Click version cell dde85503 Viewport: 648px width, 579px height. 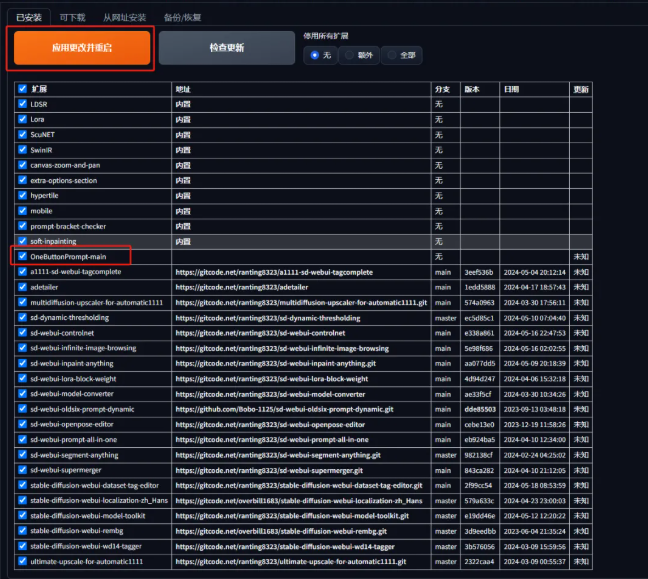click(480, 409)
